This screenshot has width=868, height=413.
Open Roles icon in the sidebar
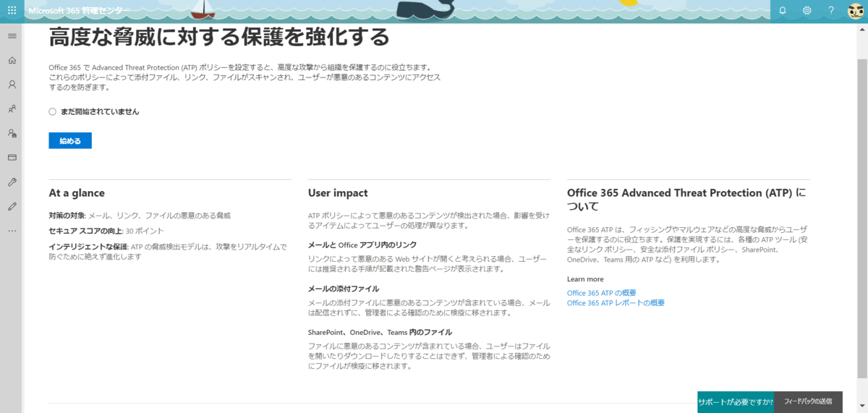point(12,133)
